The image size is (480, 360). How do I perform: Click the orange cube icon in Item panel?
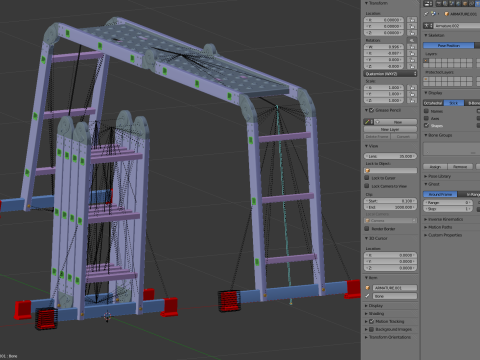tap(368, 288)
